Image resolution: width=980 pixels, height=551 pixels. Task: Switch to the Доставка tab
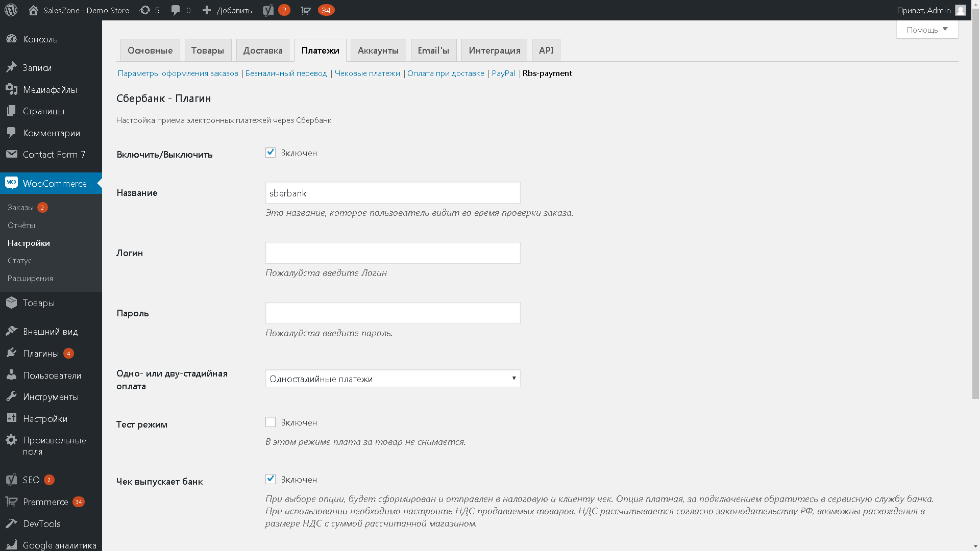[263, 50]
